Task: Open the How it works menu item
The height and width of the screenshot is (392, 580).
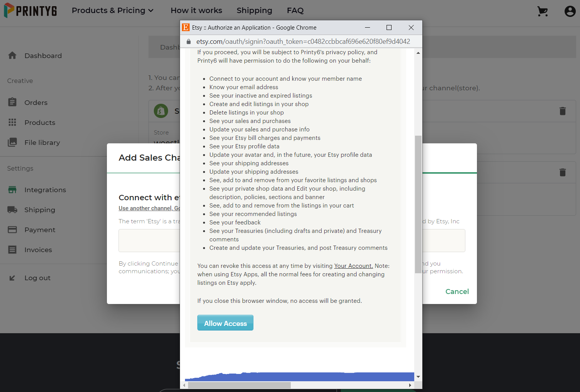Action: 196,10
